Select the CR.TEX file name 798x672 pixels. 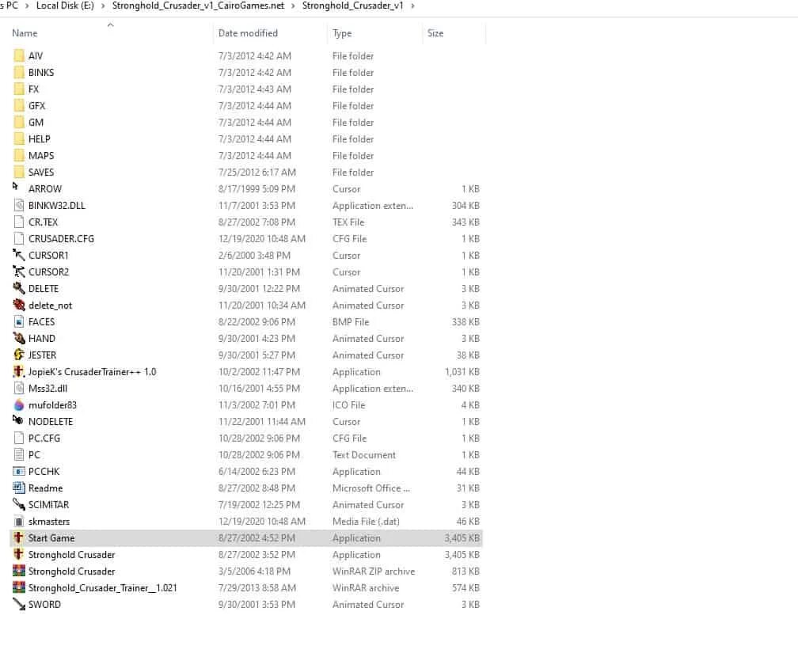44,222
